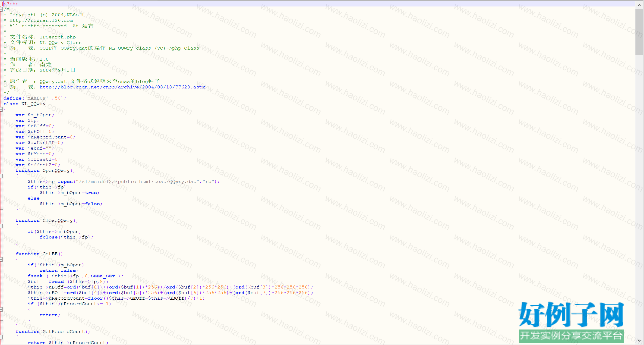Click the '$this->uEOff=ord' assignment line
Screen dimensions: 644x345
tap(170, 293)
